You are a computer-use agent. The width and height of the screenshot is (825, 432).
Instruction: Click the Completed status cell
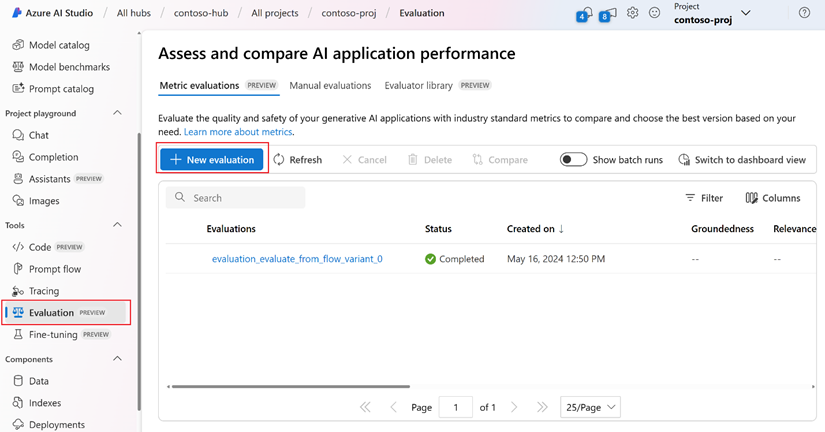coord(455,259)
